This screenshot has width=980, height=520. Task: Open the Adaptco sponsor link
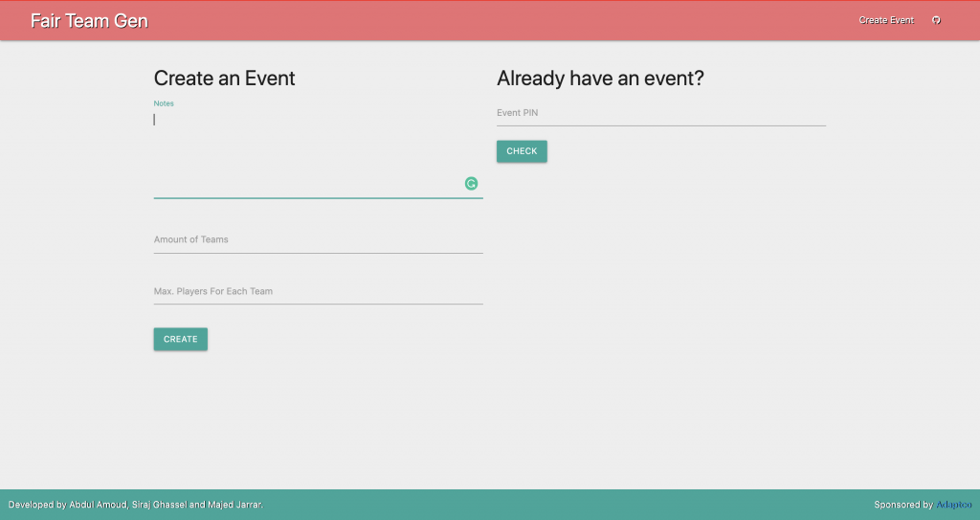click(953, 505)
